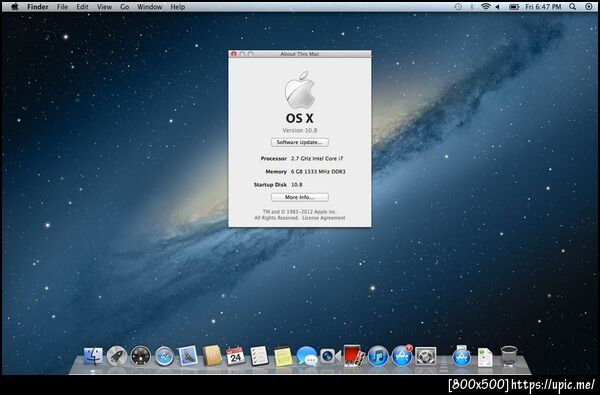Click Memory value 6 GB 1333 MHz DDR3
Viewport: 600px width, 395px height.
[318, 172]
